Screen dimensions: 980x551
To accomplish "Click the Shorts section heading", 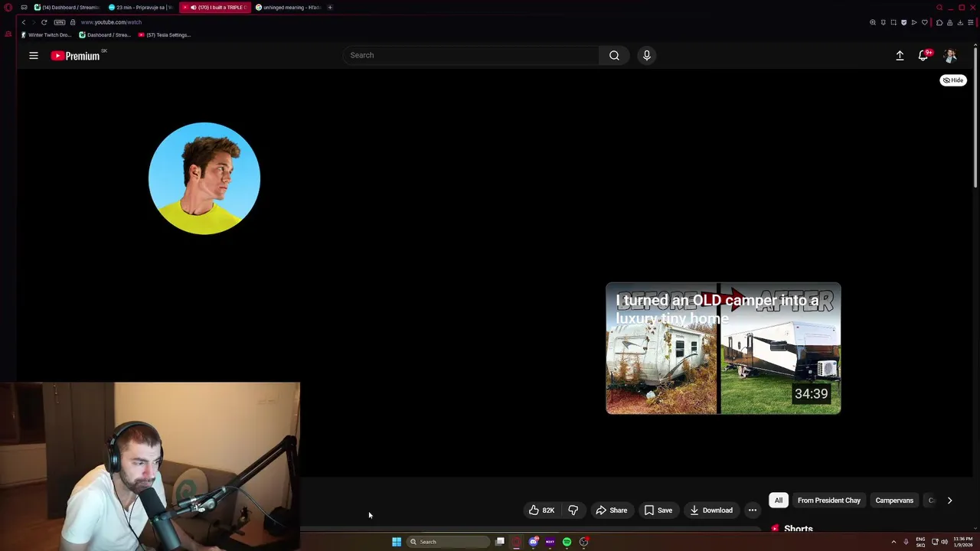I will tap(798, 529).
